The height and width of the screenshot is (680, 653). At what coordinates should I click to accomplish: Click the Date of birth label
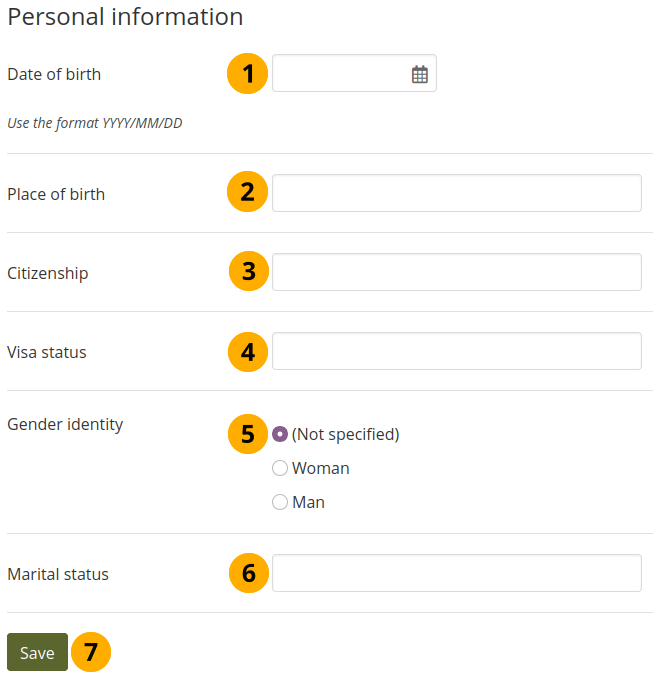(x=54, y=74)
